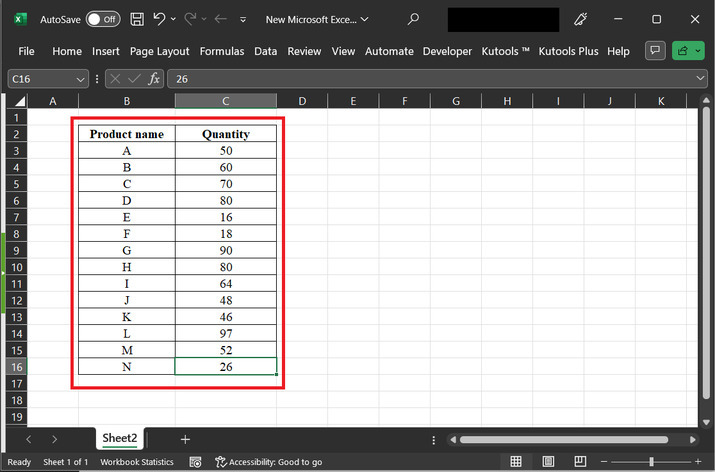Open the Page Layout tab
The height and width of the screenshot is (472, 715).
coord(159,51)
